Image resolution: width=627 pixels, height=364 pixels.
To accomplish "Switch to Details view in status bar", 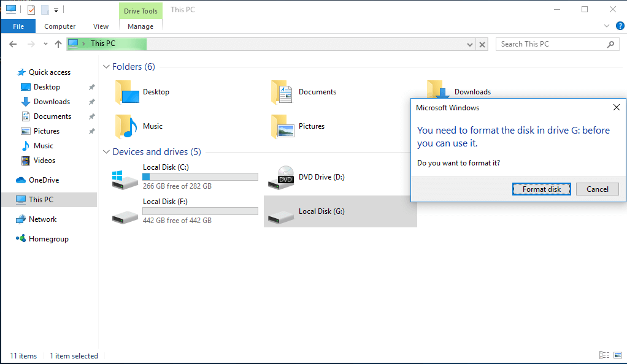I will [604, 355].
